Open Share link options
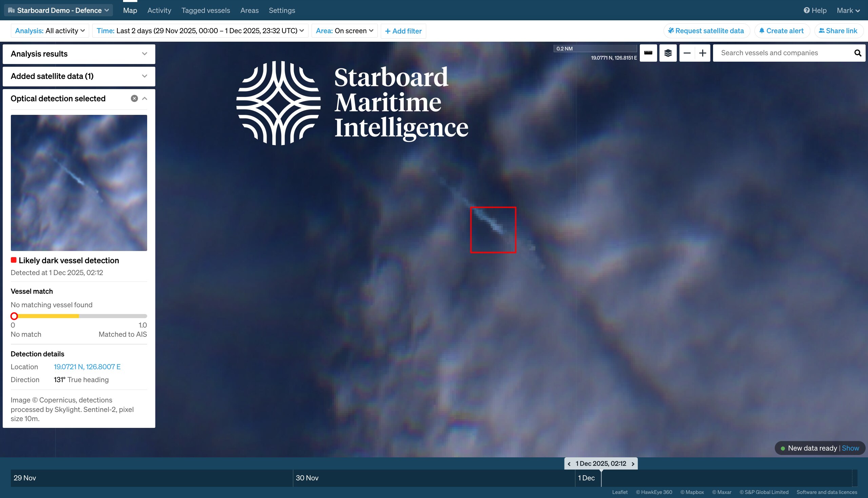Image resolution: width=868 pixels, height=498 pixels. [x=838, y=31]
